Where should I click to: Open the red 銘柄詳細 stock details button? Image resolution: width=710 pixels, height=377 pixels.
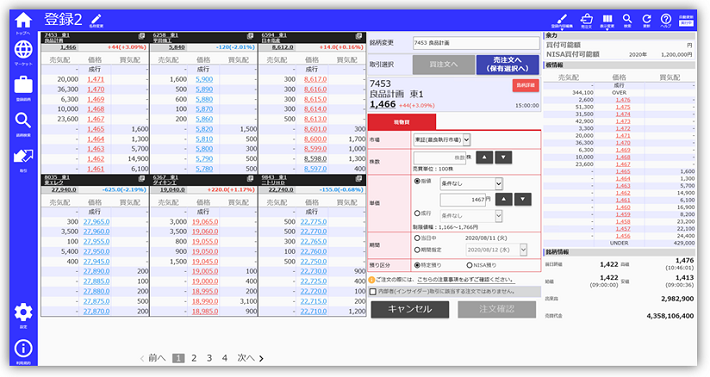coord(526,85)
